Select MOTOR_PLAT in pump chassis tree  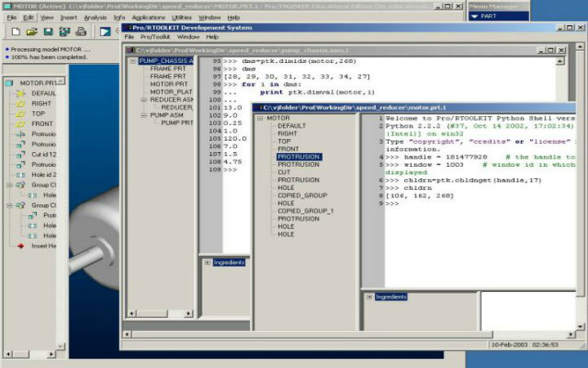tap(171, 92)
